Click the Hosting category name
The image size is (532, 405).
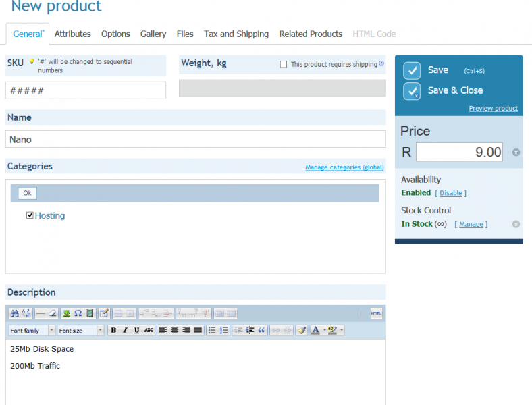[50, 216]
